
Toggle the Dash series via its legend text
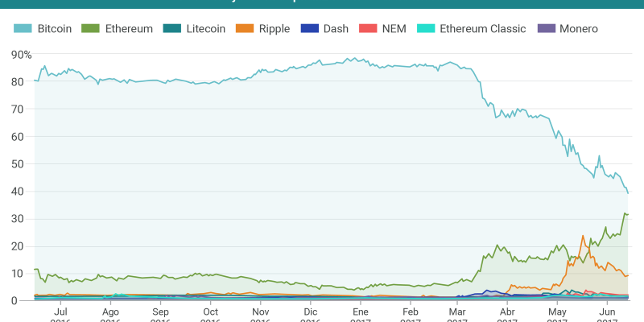(336, 29)
